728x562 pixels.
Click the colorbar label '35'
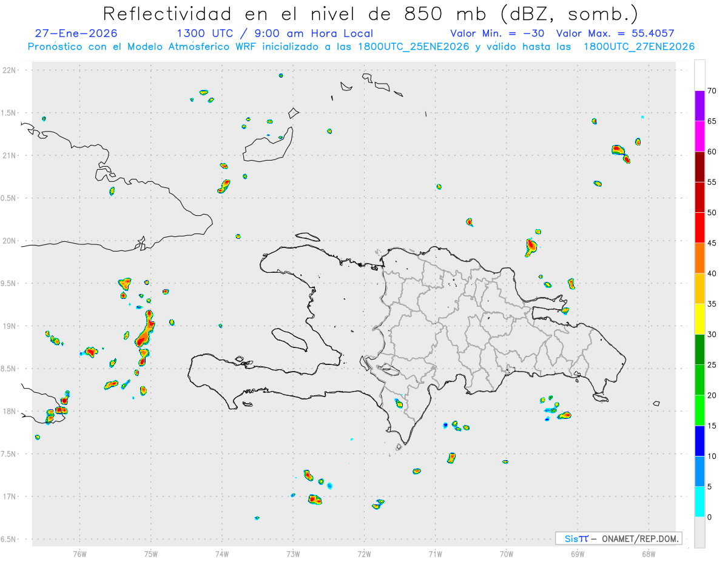(712, 304)
